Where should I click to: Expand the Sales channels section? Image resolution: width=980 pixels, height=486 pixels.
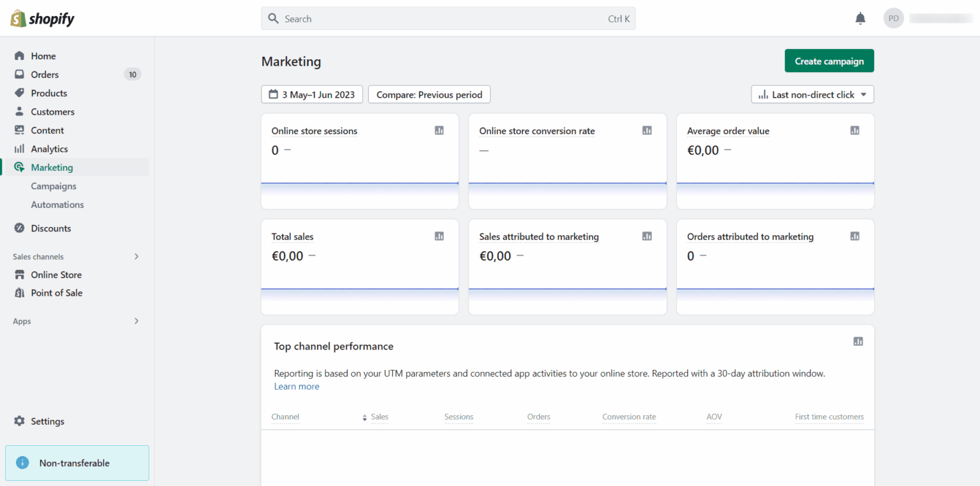[136, 256]
